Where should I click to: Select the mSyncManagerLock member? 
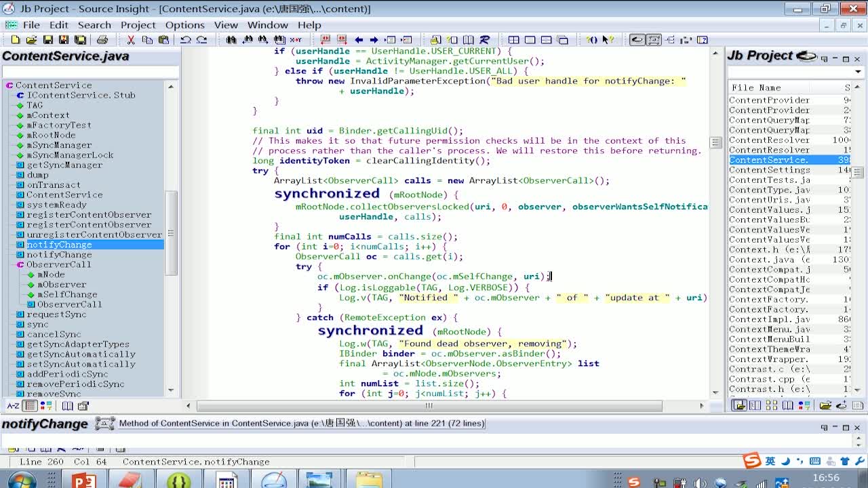[x=70, y=155]
